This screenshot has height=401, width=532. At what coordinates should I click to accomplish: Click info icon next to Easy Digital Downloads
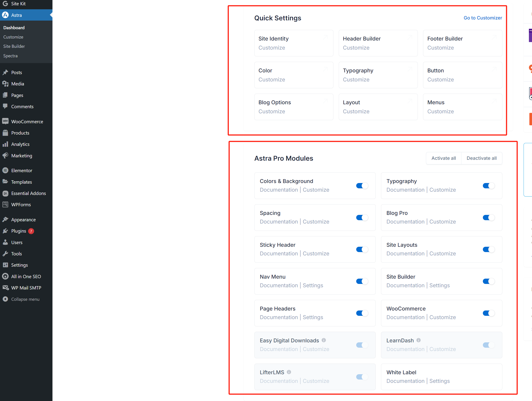[x=324, y=340]
